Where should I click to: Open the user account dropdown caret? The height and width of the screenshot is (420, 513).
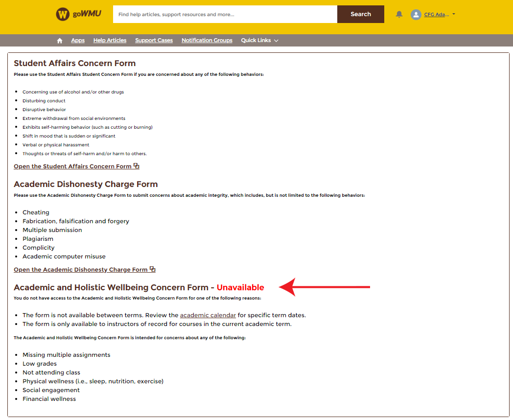(x=454, y=14)
